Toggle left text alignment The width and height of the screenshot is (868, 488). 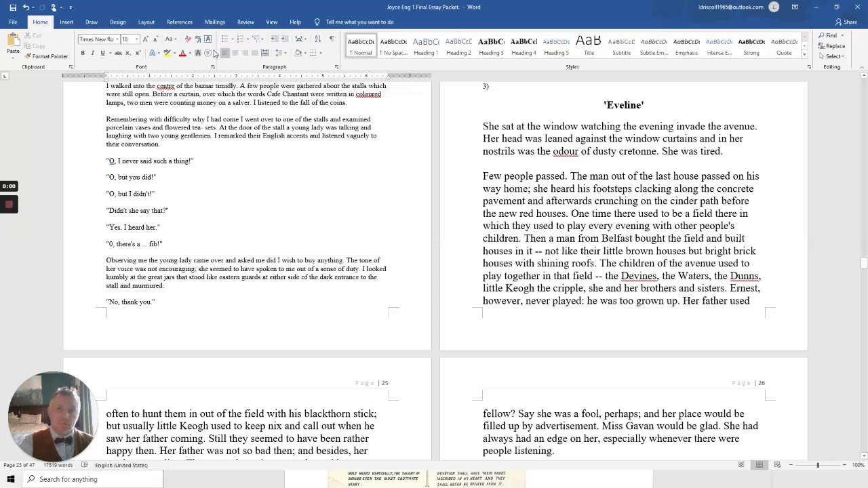pos(225,53)
